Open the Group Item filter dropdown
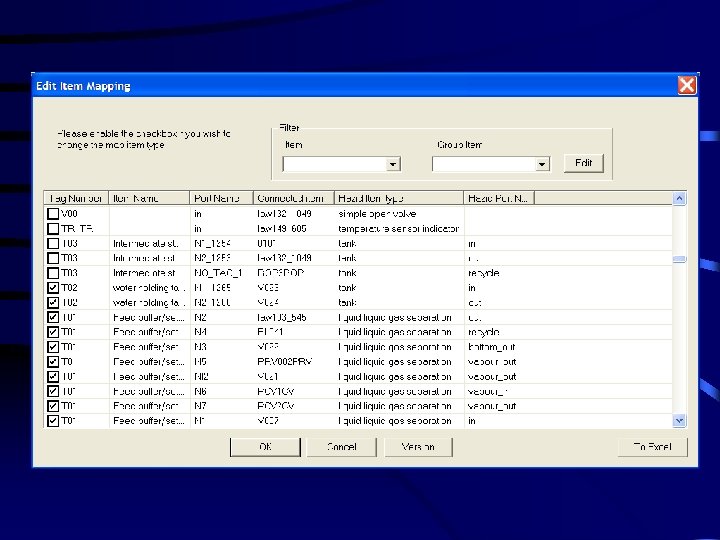The image size is (720, 540). [x=542, y=164]
